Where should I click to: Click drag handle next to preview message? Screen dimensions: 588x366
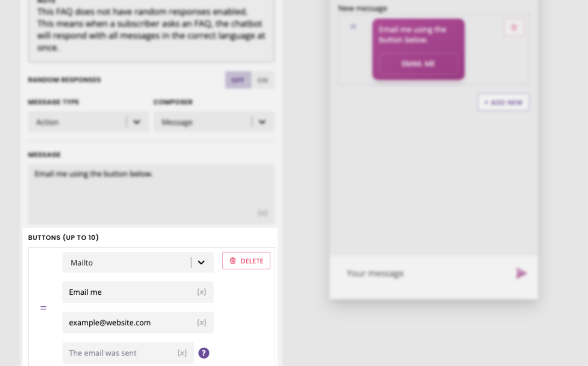(x=353, y=27)
